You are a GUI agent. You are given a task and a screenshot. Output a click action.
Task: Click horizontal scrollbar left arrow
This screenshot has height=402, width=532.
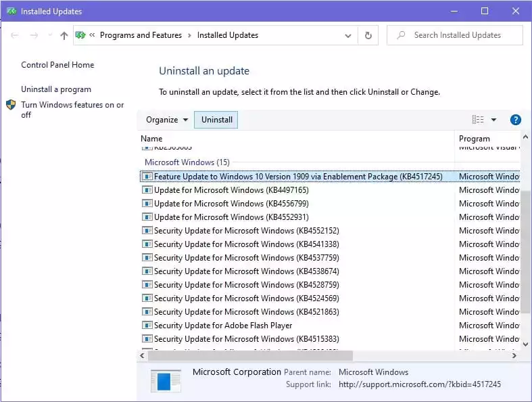(x=142, y=355)
